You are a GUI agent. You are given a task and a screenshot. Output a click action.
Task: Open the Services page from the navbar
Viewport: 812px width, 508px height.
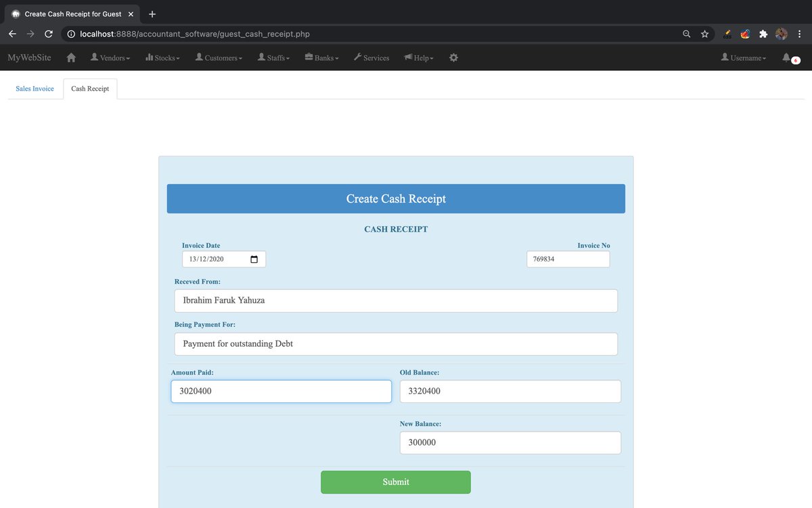click(x=376, y=58)
